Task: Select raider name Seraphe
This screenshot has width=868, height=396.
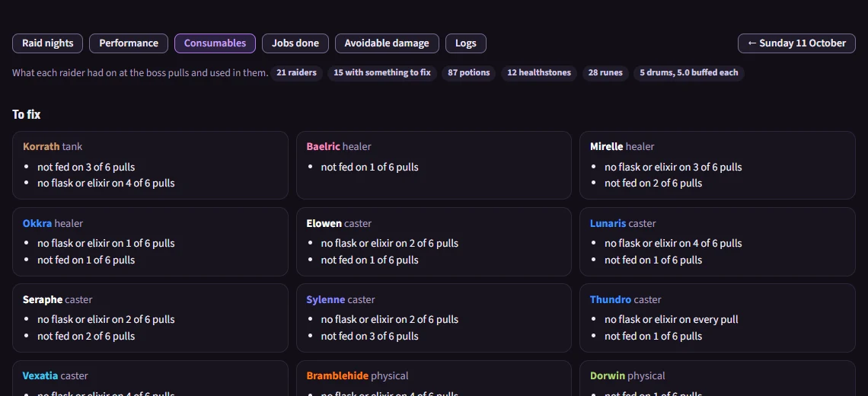Action: coord(43,299)
